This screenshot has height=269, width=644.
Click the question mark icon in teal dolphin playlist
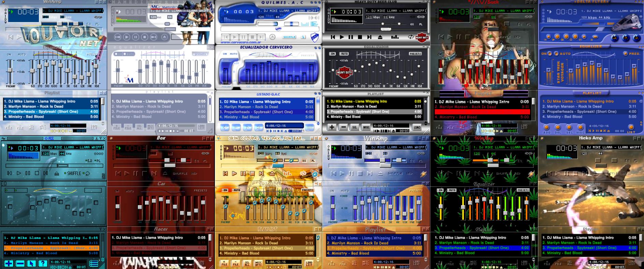pos(43,263)
